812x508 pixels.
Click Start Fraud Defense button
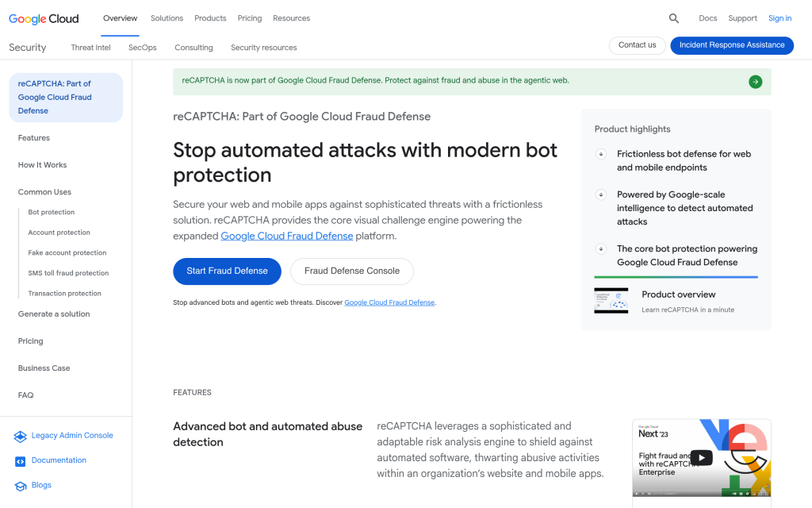tap(227, 271)
